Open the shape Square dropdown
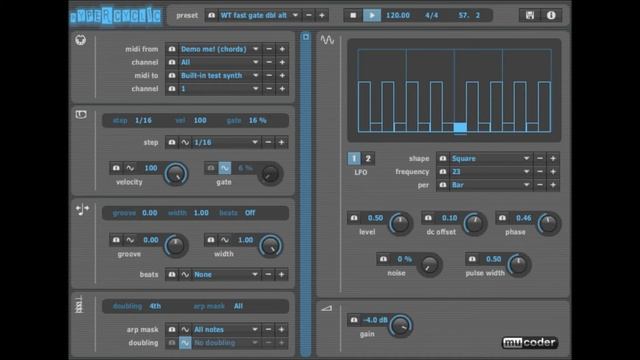The height and width of the screenshot is (360, 640). [491, 158]
